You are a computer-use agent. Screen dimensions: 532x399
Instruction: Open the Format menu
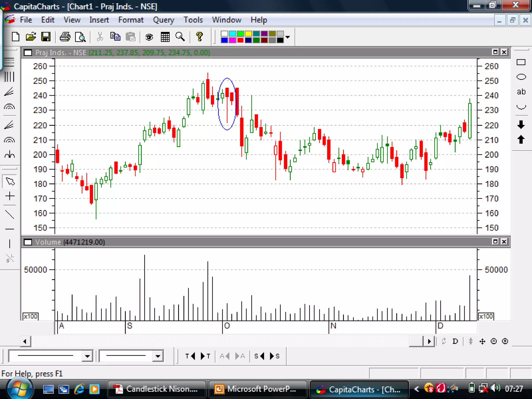point(131,20)
